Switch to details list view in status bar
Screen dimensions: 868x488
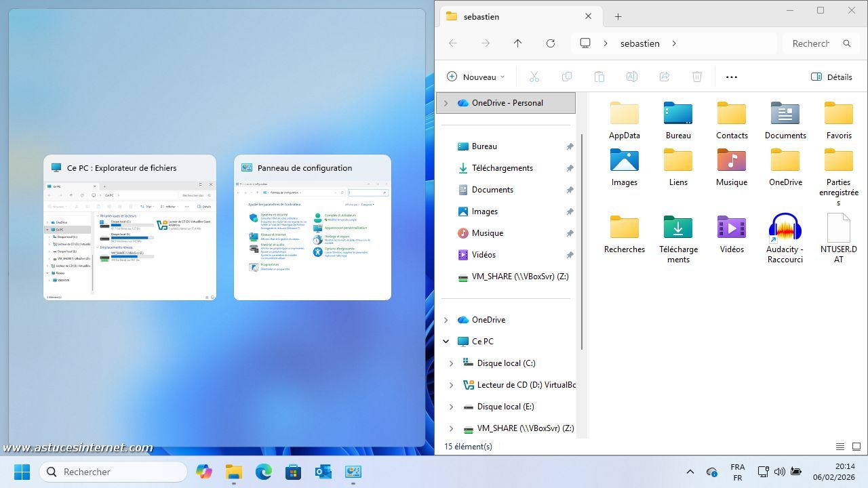point(840,447)
